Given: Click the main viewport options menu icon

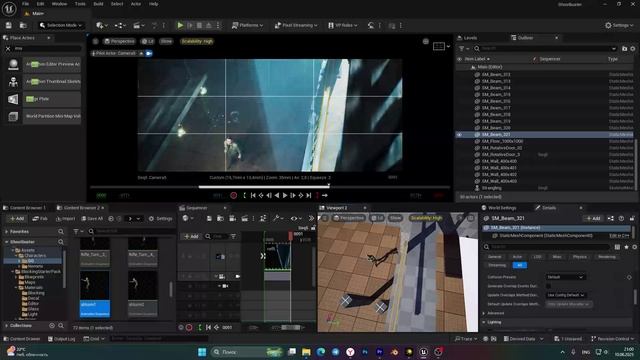Looking at the screenshot, I should [x=95, y=41].
